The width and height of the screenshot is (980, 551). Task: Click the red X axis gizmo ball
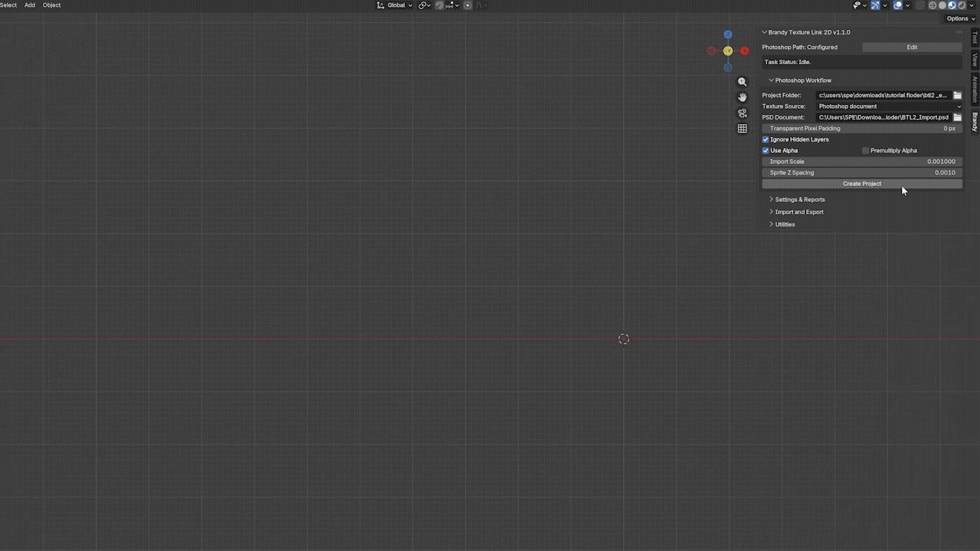[x=744, y=51]
